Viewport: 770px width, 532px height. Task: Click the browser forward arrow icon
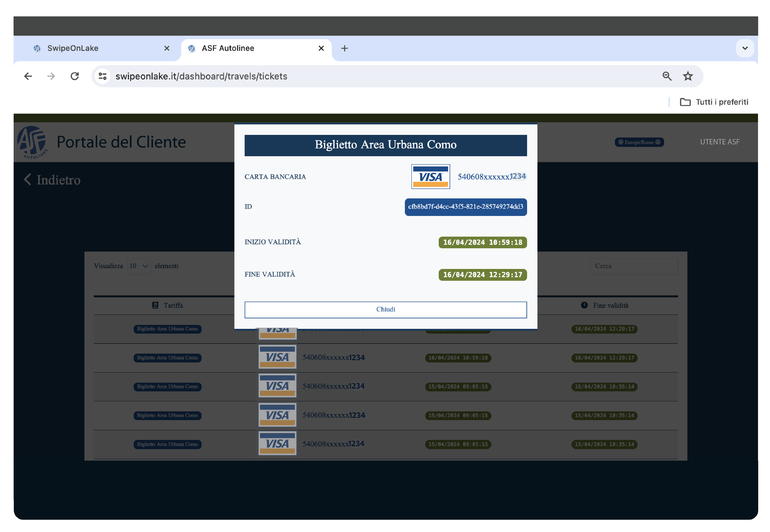pyautogui.click(x=51, y=76)
